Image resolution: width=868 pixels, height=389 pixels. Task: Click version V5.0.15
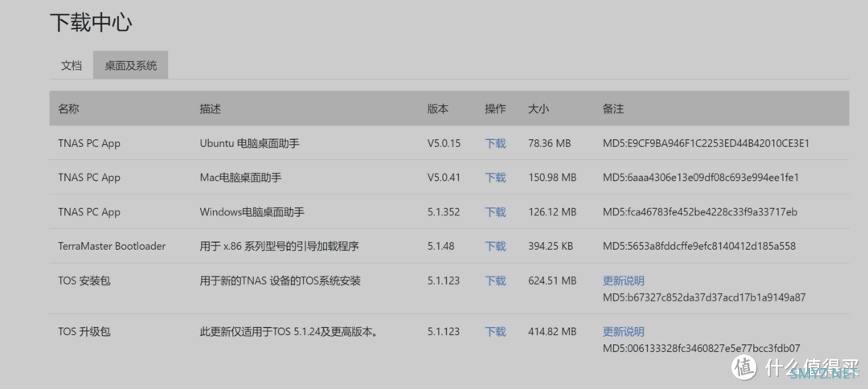(444, 143)
